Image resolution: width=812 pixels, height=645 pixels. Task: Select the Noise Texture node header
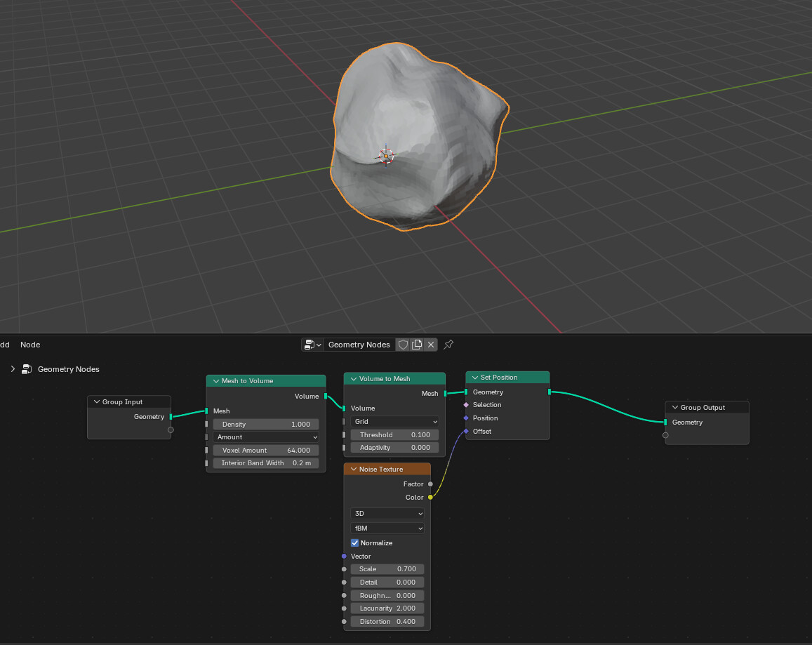[387, 469]
